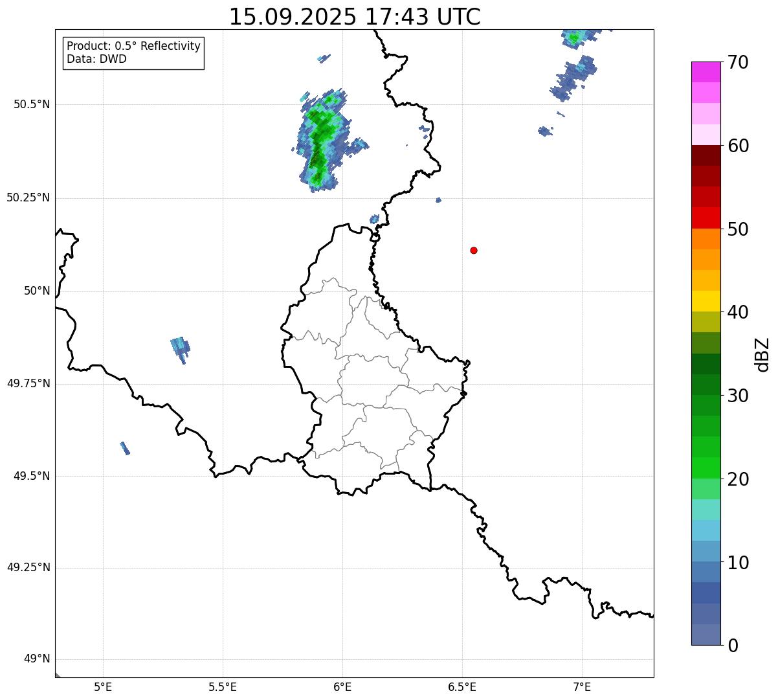Click the title 15.09.2025 17:43 UTC
This screenshot has width=778, height=700.
(x=355, y=17)
